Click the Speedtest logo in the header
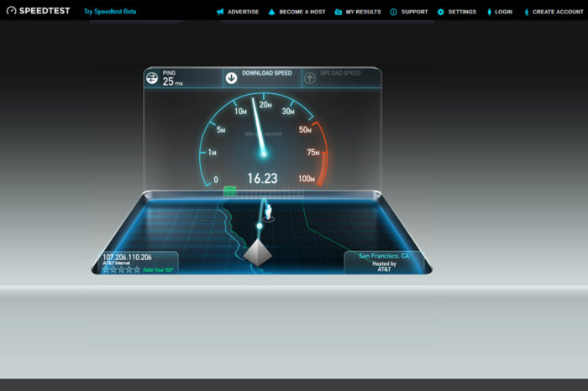 (x=39, y=12)
